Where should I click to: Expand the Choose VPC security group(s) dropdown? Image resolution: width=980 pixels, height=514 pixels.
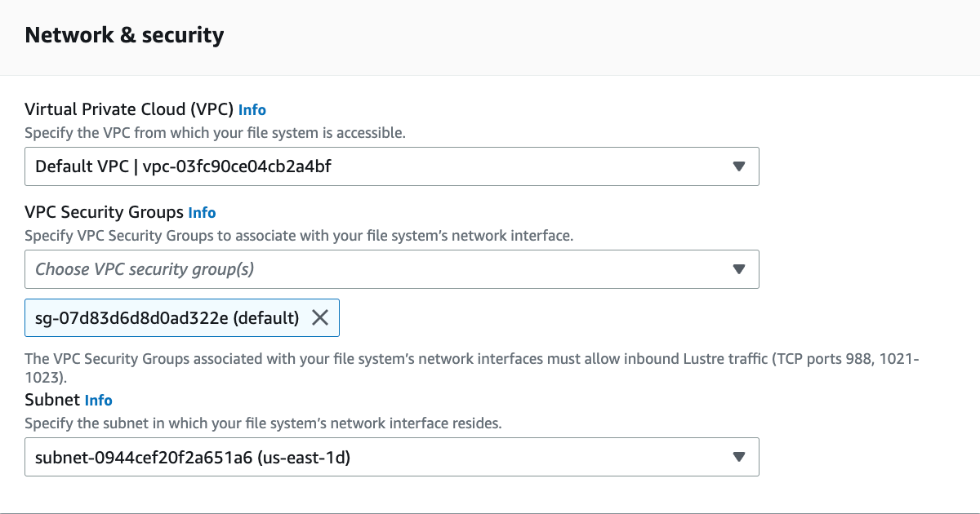[392, 269]
